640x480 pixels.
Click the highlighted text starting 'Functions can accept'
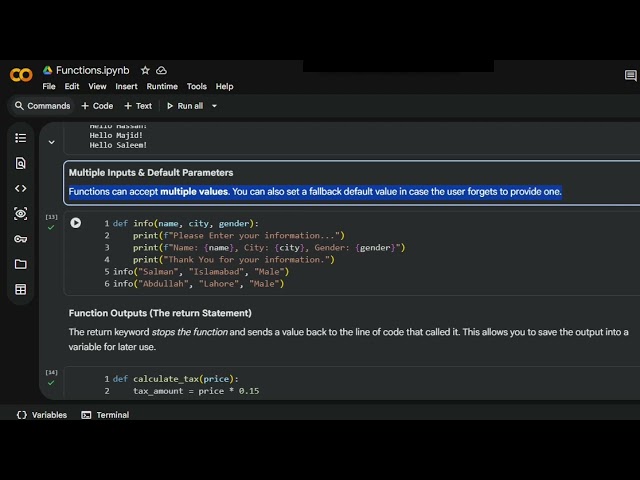[x=315, y=191]
